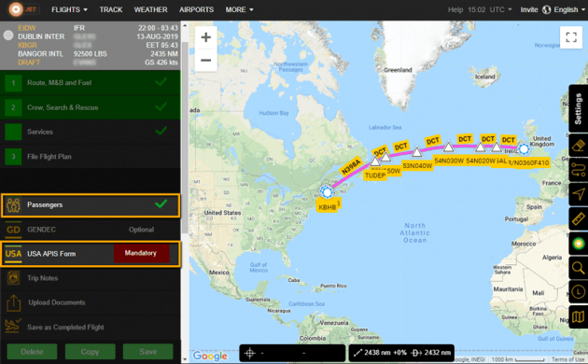Click the N398A airway label on map

pos(351,166)
